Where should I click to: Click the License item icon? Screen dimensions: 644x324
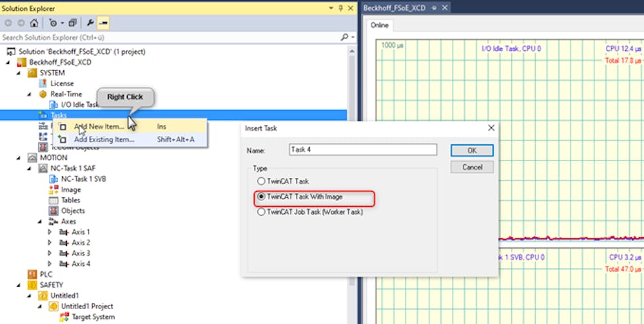(x=43, y=83)
